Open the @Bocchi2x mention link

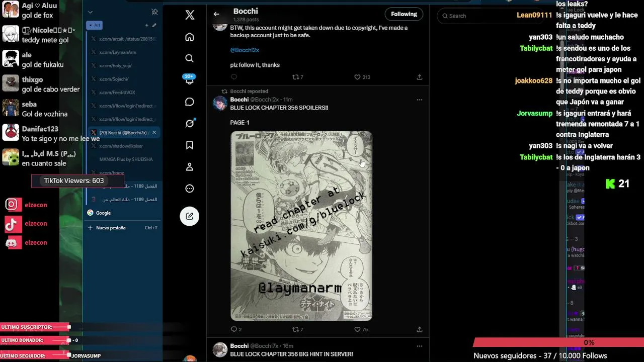point(245,50)
